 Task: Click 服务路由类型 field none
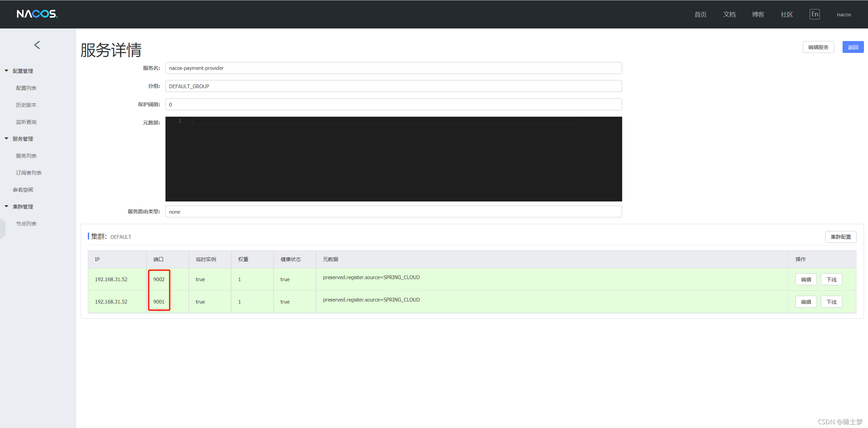point(394,212)
